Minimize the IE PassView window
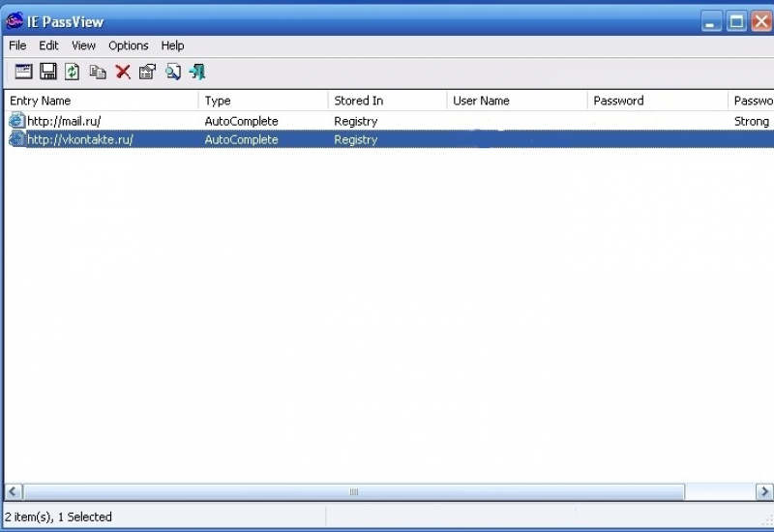774x532 pixels. click(711, 21)
